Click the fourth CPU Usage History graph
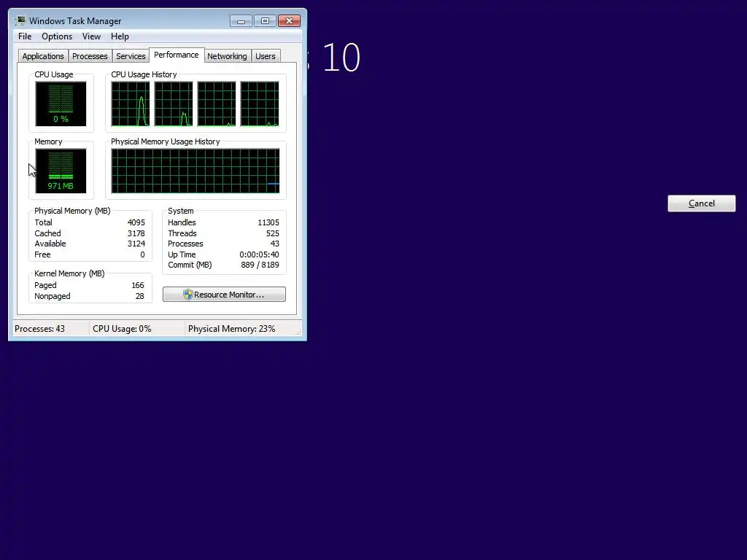The image size is (747, 560). click(260, 104)
